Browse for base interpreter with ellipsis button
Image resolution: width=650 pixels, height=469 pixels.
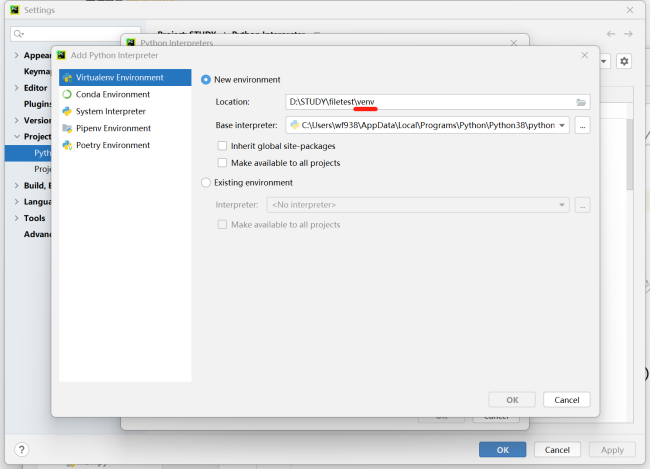[582, 125]
